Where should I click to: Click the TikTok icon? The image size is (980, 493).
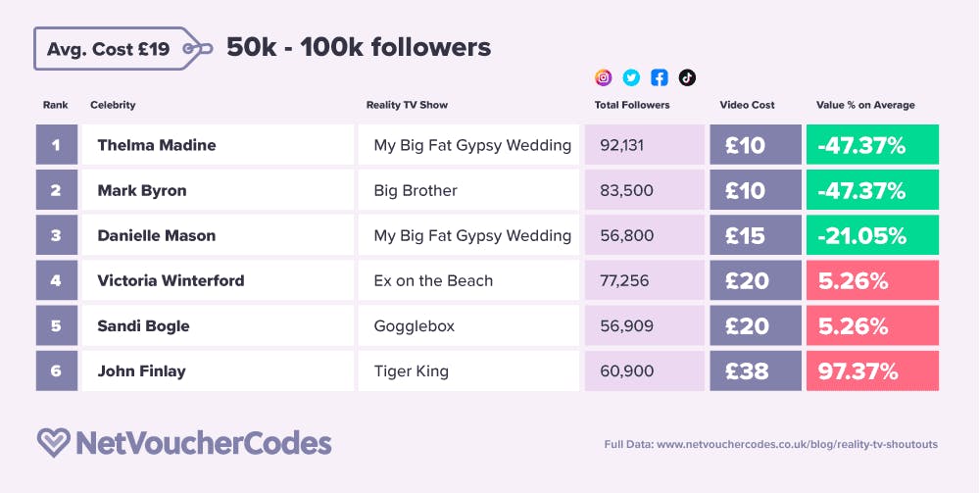click(x=687, y=77)
